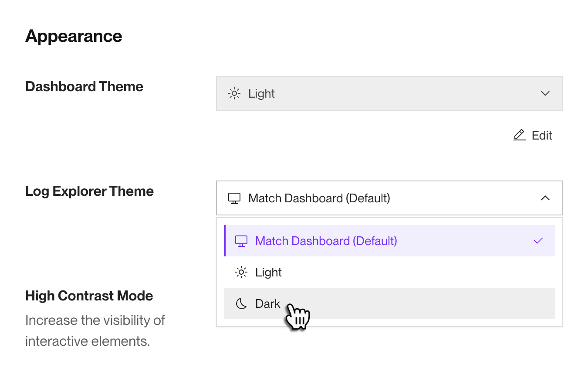Click the downward chevron on Dashboard Theme selector
The width and height of the screenshot is (588, 375).
point(545,93)
